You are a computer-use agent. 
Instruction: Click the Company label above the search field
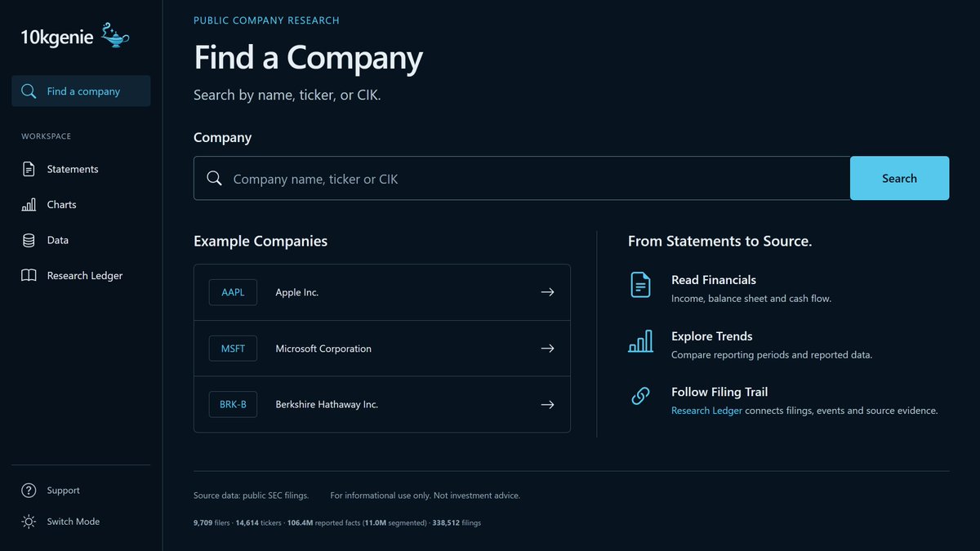[x=222, y=137]
